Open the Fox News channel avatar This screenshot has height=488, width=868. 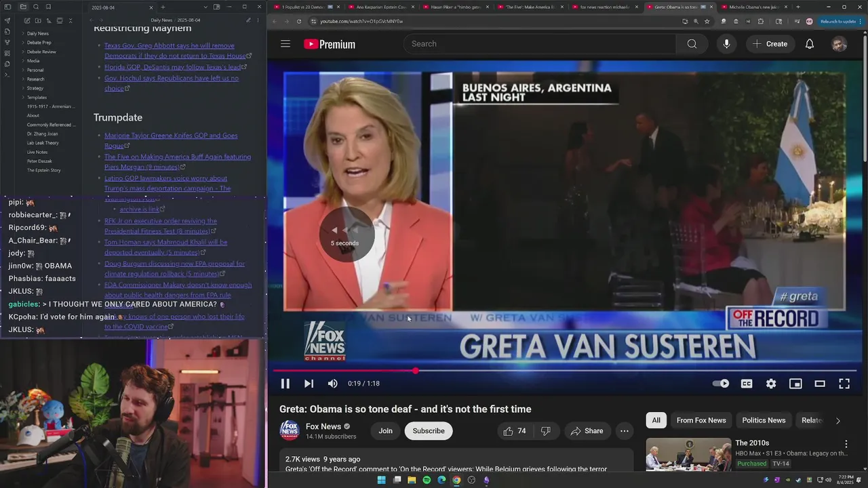(290, 431)
